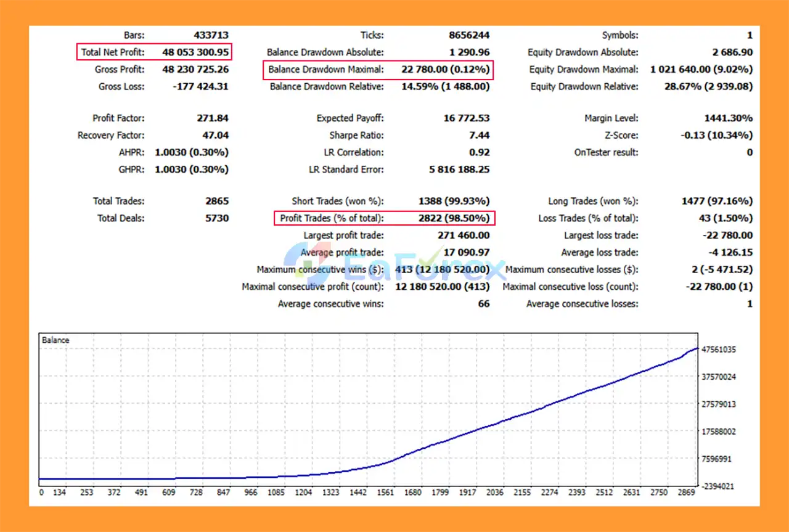The height and width of the screenshot is (532, 789).
Task: Click the 2869 tick on the x-axis
Action: click(x=685, y=493)
